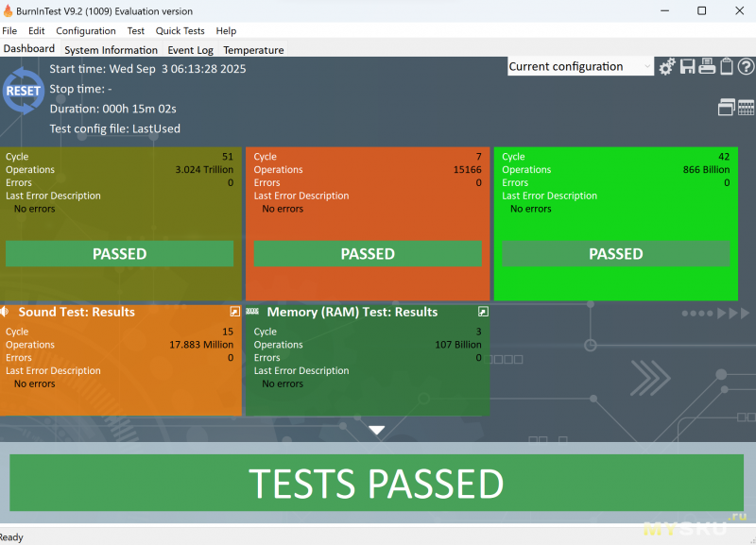This screenshot has height=545, width=756.
Task: Click PASSED bar in olive 51-cycle panel
Action: tap(120, 253)
